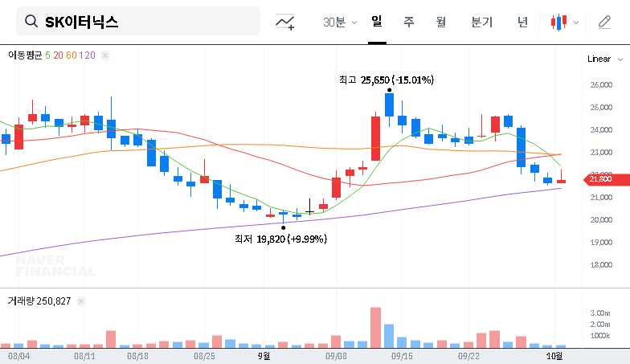Switch to the 년 yearly tab
Screen dimensions: 630x364
point(523,22)
